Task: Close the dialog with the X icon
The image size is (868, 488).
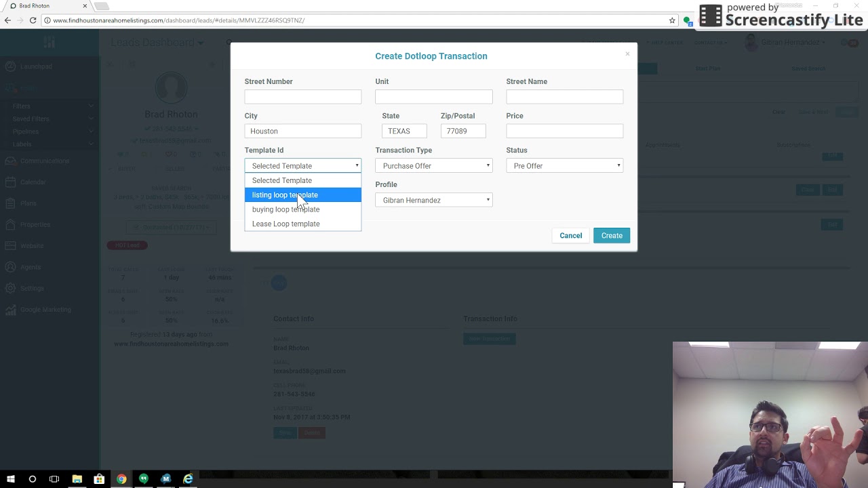Action: point(627,54)
